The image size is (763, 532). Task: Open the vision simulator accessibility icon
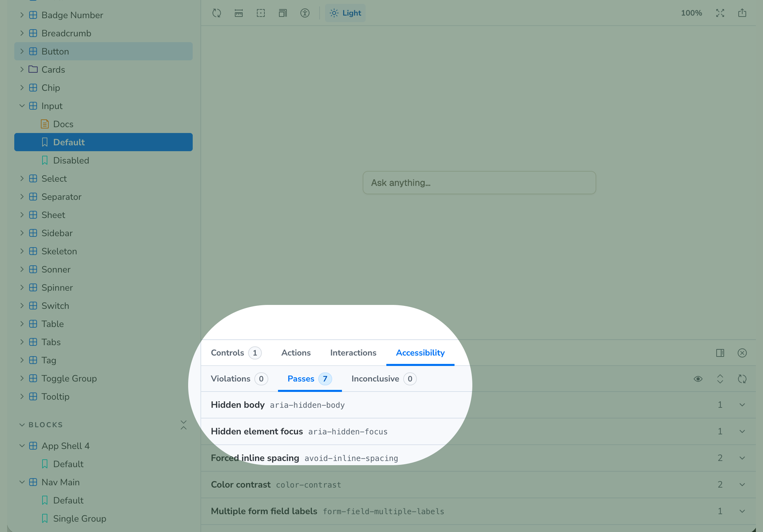[x=305, y=13]
